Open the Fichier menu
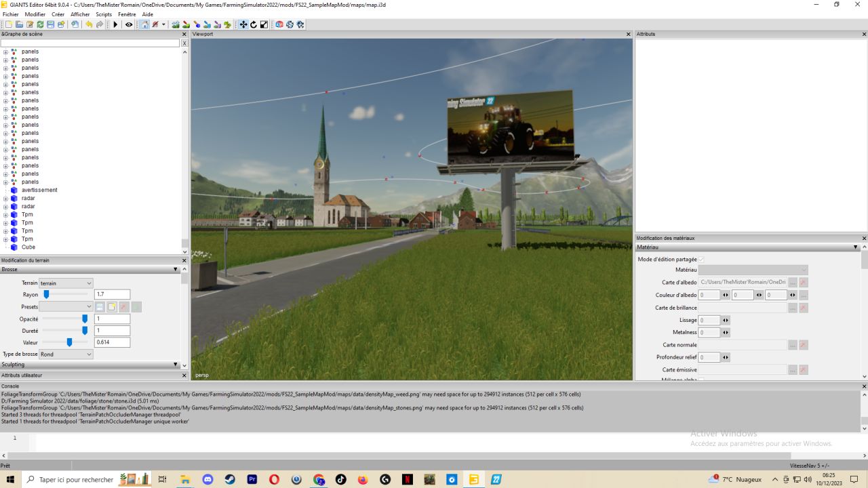Viewport: 868px width, 488px height. tap(11, 14)
